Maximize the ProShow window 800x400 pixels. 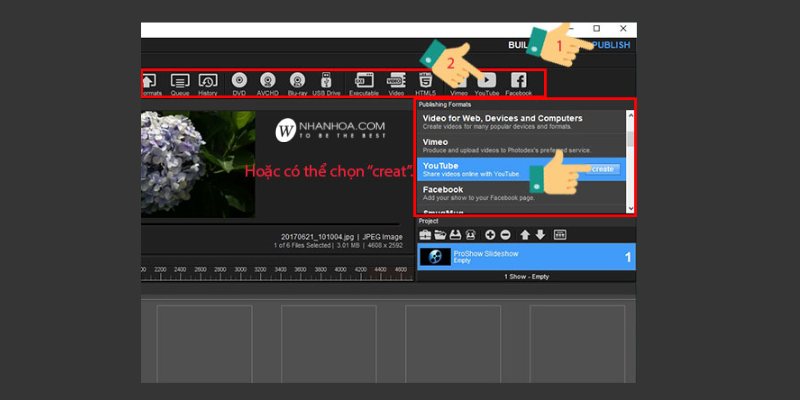pyautogui.click(x=596, y=29)
